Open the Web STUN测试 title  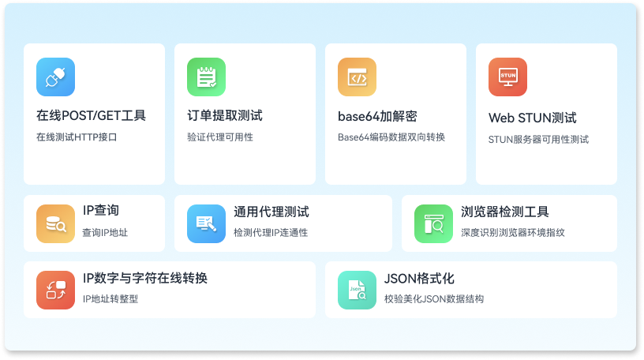click(532, 118)
